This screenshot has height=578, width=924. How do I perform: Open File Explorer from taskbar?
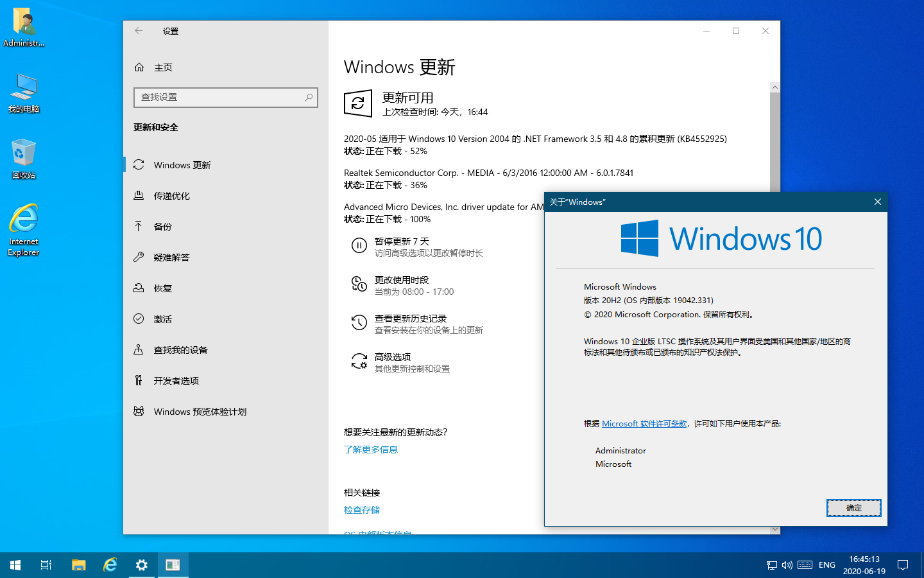pyautogui.click(x=78, y=565)
